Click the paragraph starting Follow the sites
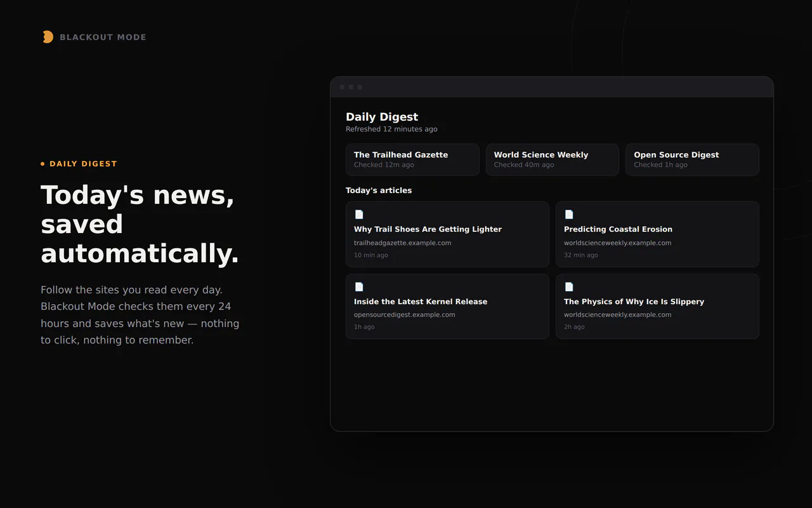Screen dimensions: 812x508 pyautogui.click(x=140, y=315)
